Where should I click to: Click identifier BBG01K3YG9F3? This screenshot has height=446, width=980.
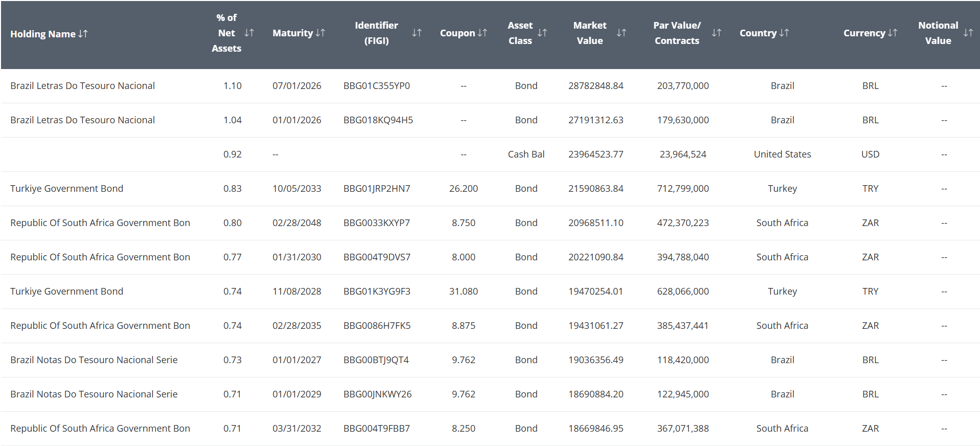tap(377, 291)
